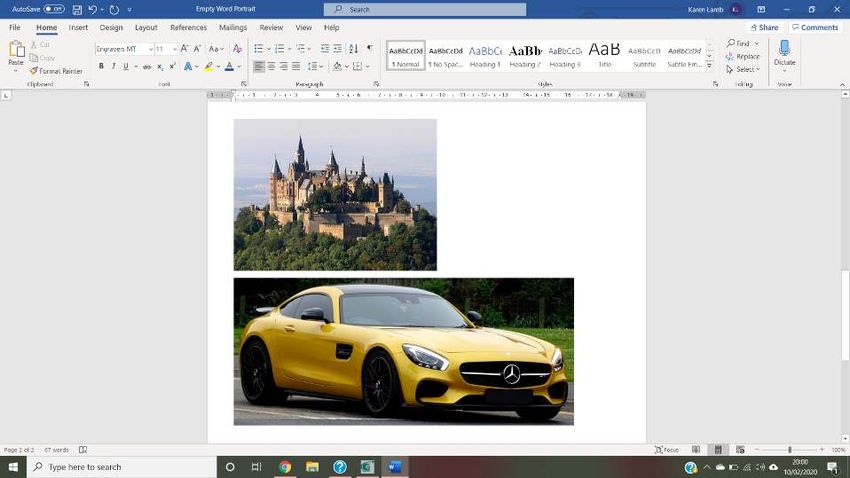This screenshot has width=850, height=478.
Task: Click the Redo/Repeat icon
Action: (x=114, y=9)
